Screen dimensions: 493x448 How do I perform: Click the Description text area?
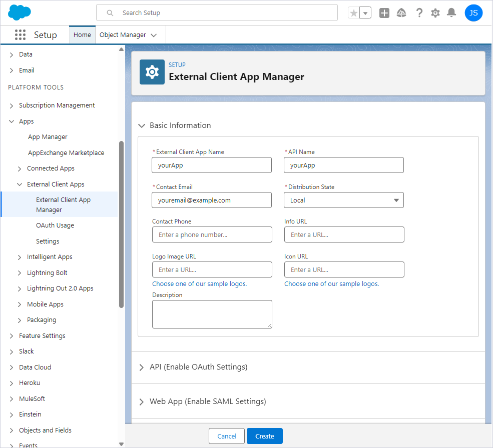[x=212, y=314]
